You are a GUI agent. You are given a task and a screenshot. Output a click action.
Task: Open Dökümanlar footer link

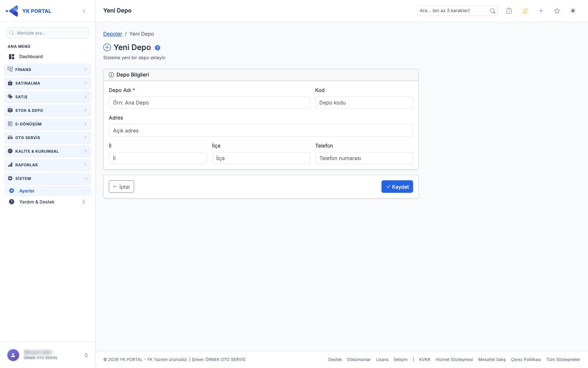359,360
